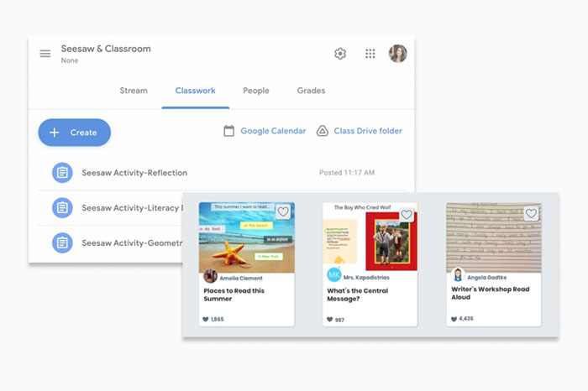This screenshot has height=391, width=588.
Task: Toggle heart on What's the Central Message card
Action: coord(407,215)
